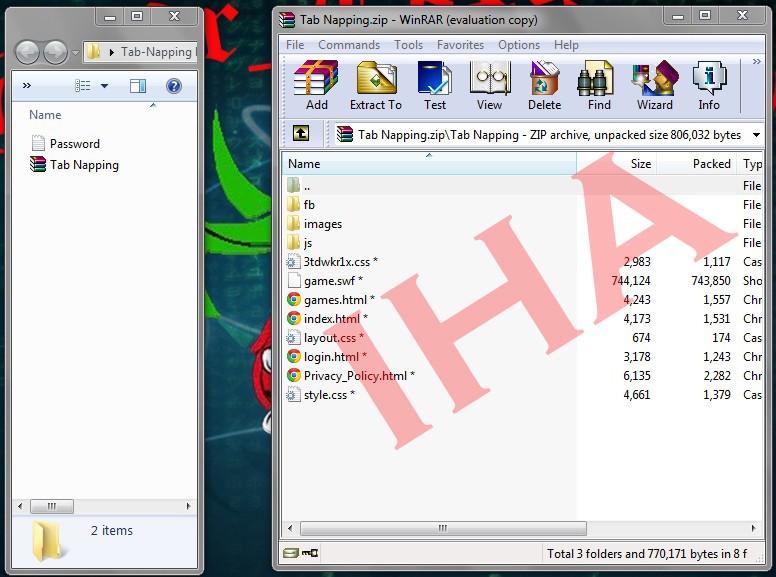Screen dimensions: 776x577
Task: Expand hidden toolbar items chevron in WinRAR
Action: pos(756,61)
